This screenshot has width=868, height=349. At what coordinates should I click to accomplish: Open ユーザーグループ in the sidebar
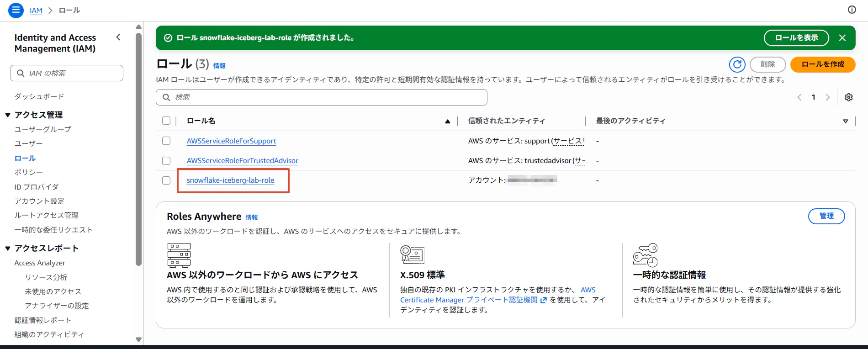coord(43,129)
